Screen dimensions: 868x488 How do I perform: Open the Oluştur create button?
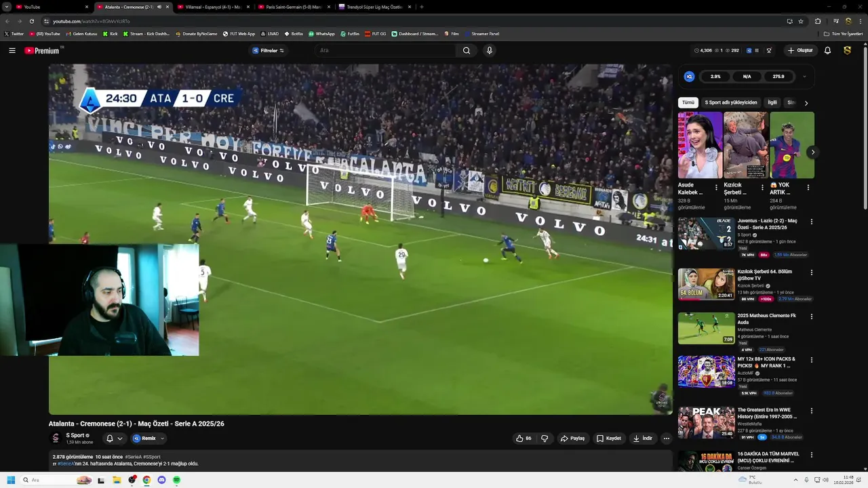(800, 50)
